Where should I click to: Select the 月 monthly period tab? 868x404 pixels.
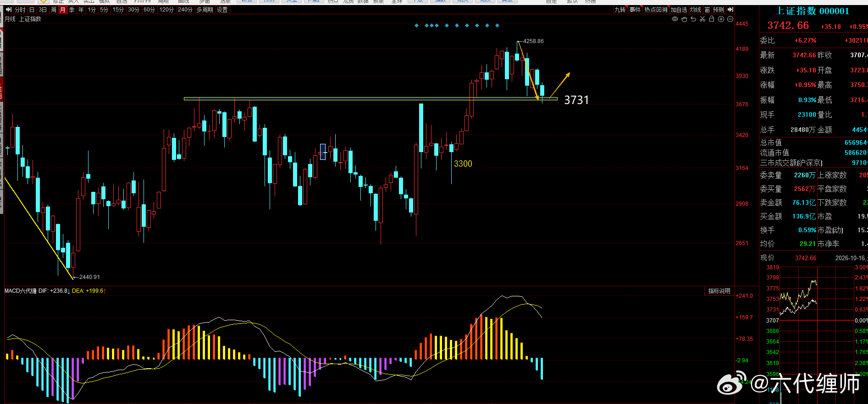(x=63, y=10)
